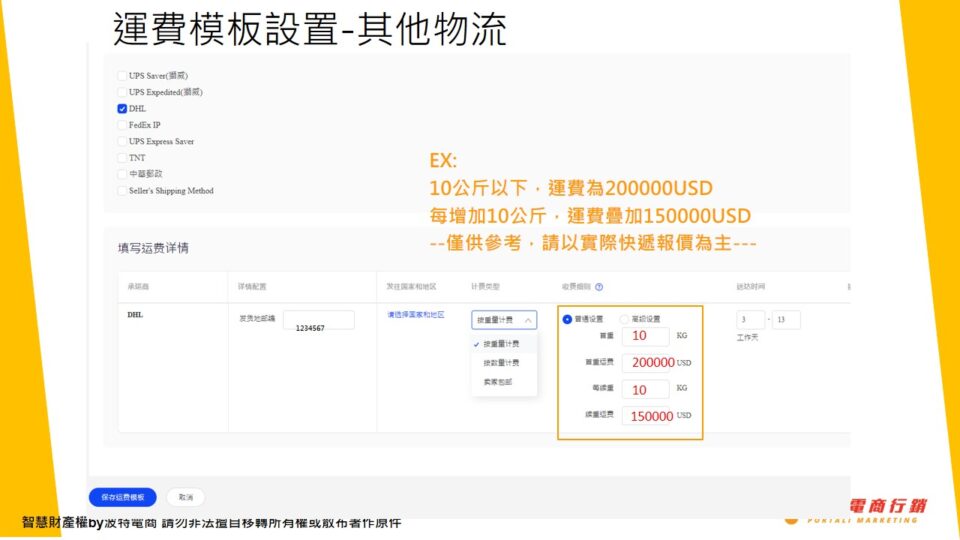
Task: Click the 首重 weight field showing 10
Action: (x=645, y=336)
